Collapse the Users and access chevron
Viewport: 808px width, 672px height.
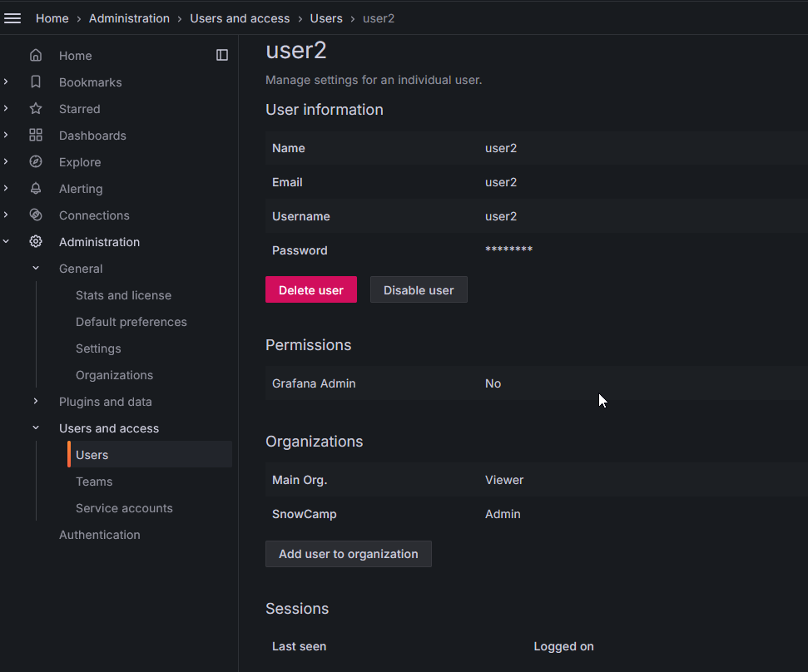[x=36, y=428]
